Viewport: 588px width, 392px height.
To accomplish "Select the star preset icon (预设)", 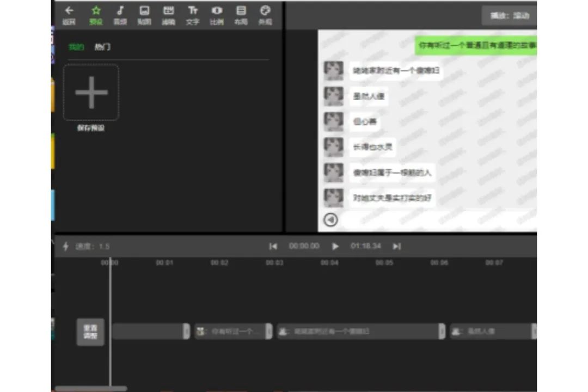I will [96, 10].
